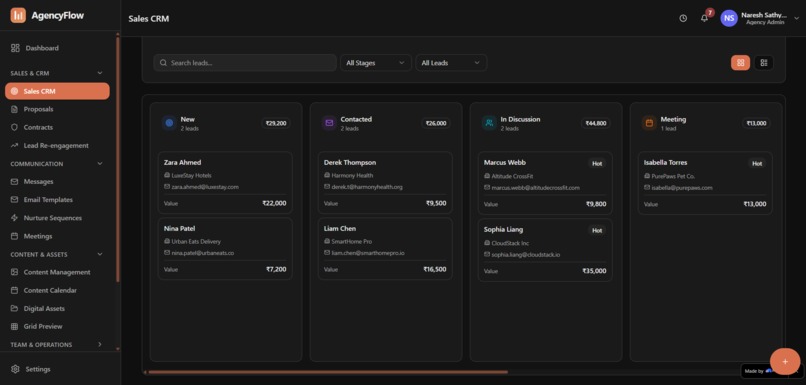
Task: Click the AgencyFlow logo icon
Action: tap(18, 15)
